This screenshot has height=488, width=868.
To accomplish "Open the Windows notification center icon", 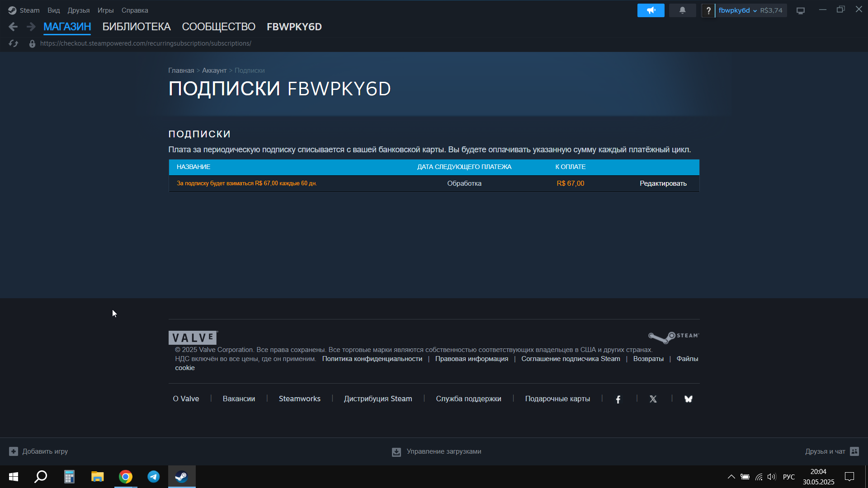I will click(x=849, y=477).
